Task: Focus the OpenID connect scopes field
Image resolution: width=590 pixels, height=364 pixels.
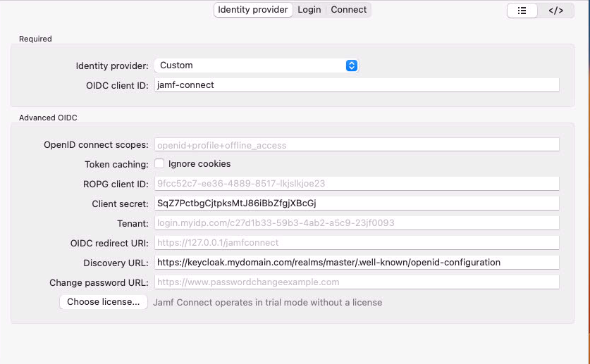Action: (357, 144)
